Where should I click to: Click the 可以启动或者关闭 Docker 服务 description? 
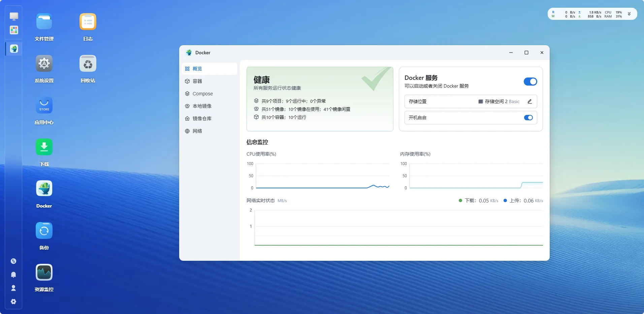pos(437,86)
